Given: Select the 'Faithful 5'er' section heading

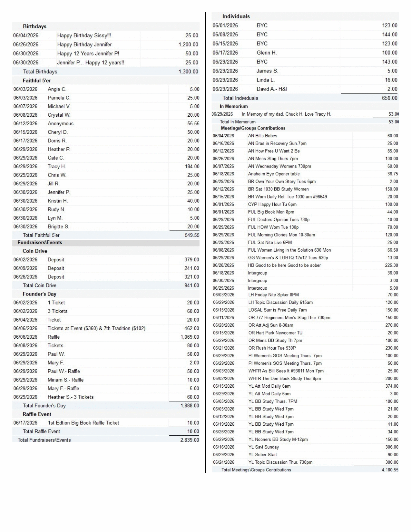Looking at the screenshot, I should coord(37,81).
